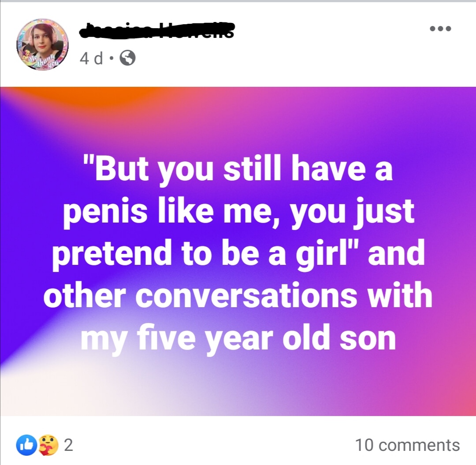Viewport: 476px width, 465px height.
Task: Click the reaction count number 2
Action: tap(68, 445)
